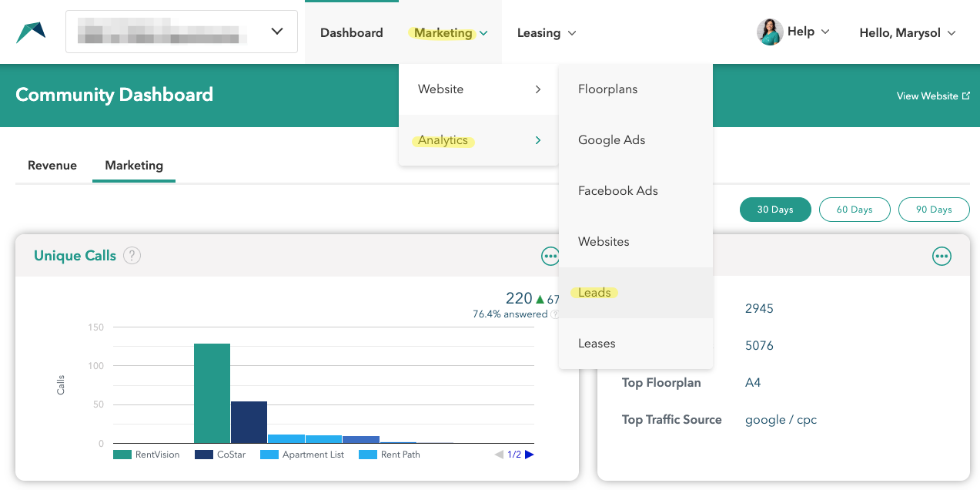This screenshot has width=980, height=490.
Task: Go to next legend page arrow
Action: 530,455
